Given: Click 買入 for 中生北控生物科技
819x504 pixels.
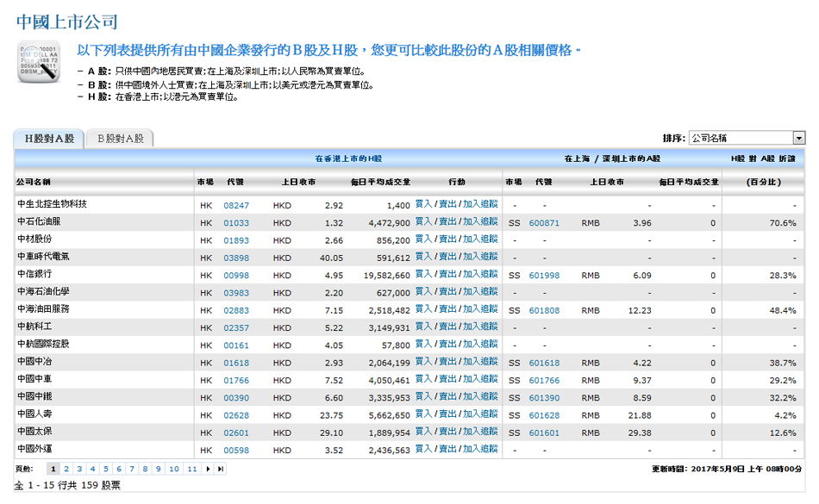Looking at the screenshot, I should pyautogui.click(x=423, y=204).
